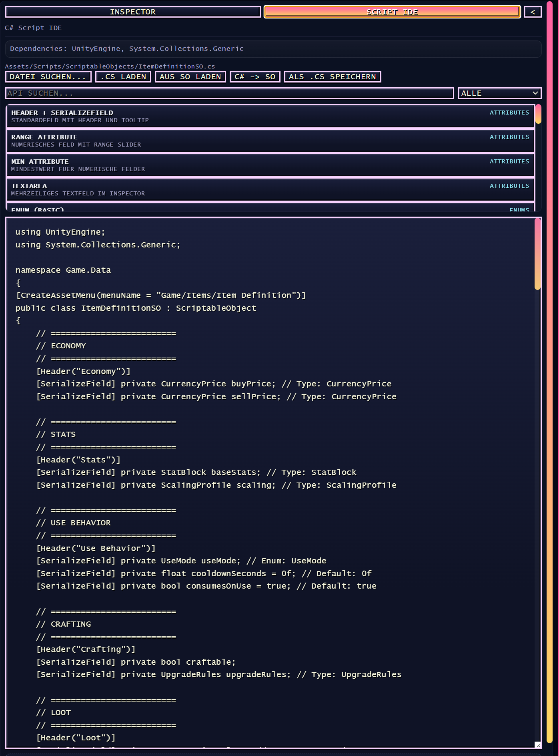
Task: Click the Dependencies info box
Action: (x=273, y=49)
